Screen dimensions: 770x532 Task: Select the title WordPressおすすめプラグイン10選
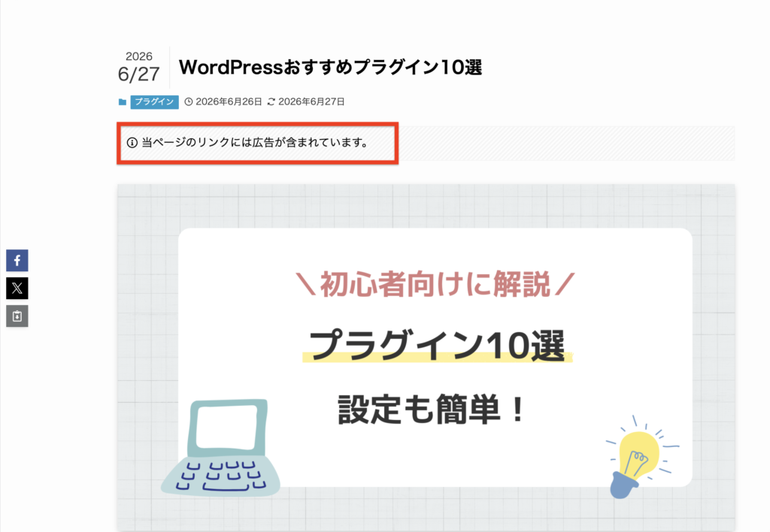(331, 67)
